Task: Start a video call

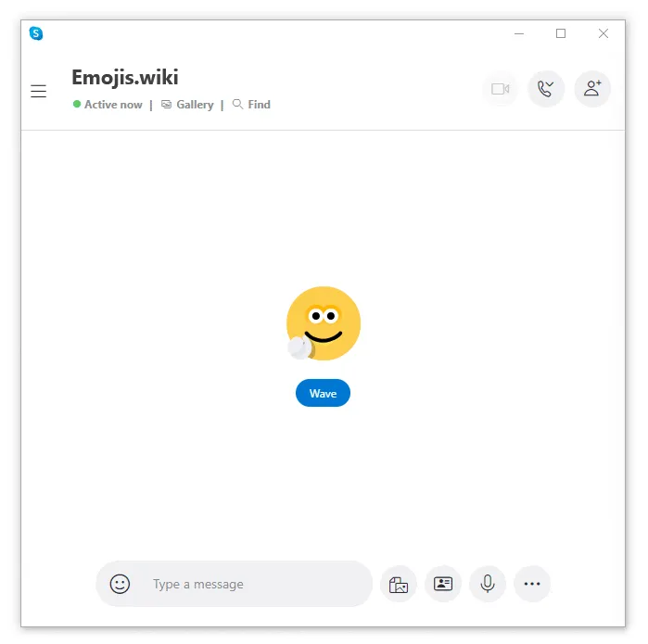Action: click(x=500, y=89)
